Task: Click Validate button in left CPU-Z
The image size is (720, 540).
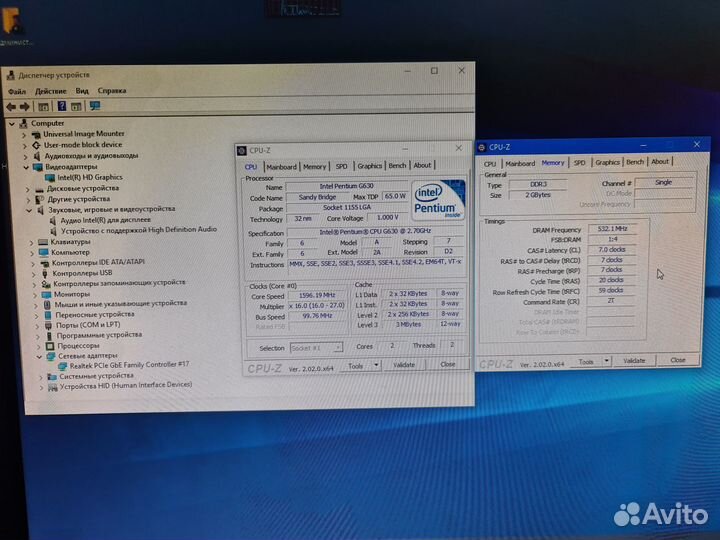Action: coord(404,365)
